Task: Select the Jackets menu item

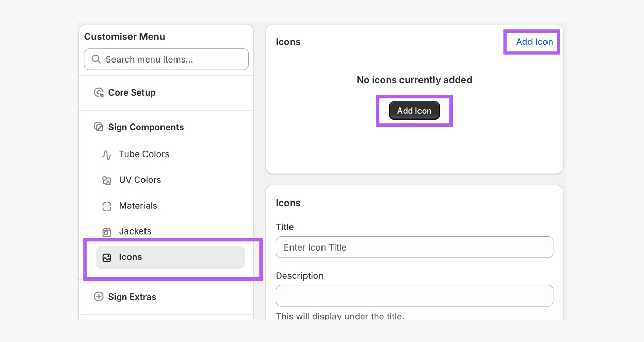Action: pyautogui.click(x=135, y=231)
